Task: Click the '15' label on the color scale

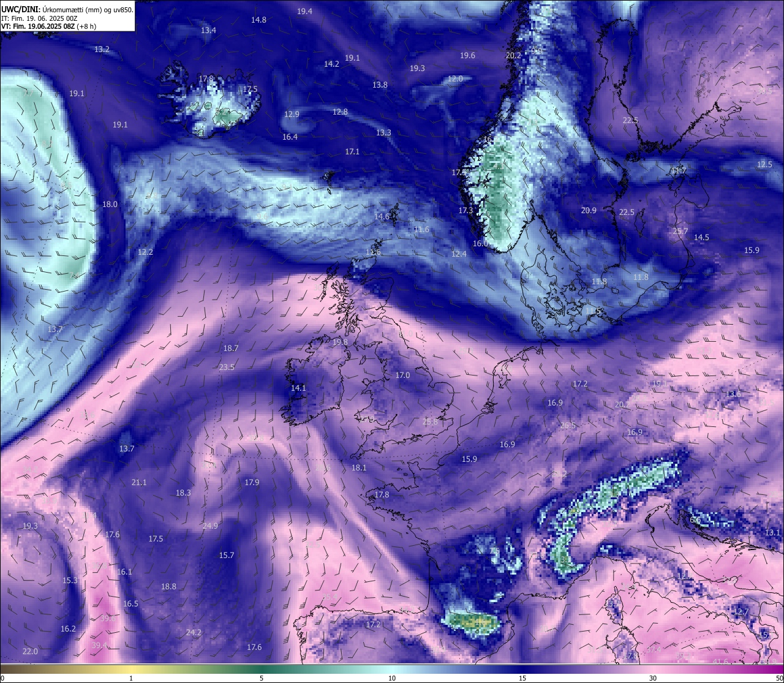Action: [522, 677]
